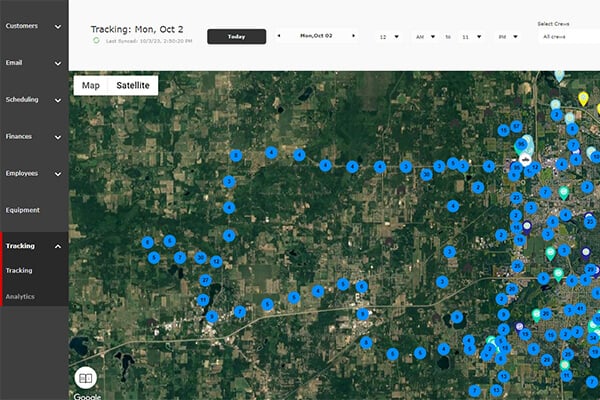600x400 pixels.
Task: Click the white vehicle marker on map
Action: point(524,157)
